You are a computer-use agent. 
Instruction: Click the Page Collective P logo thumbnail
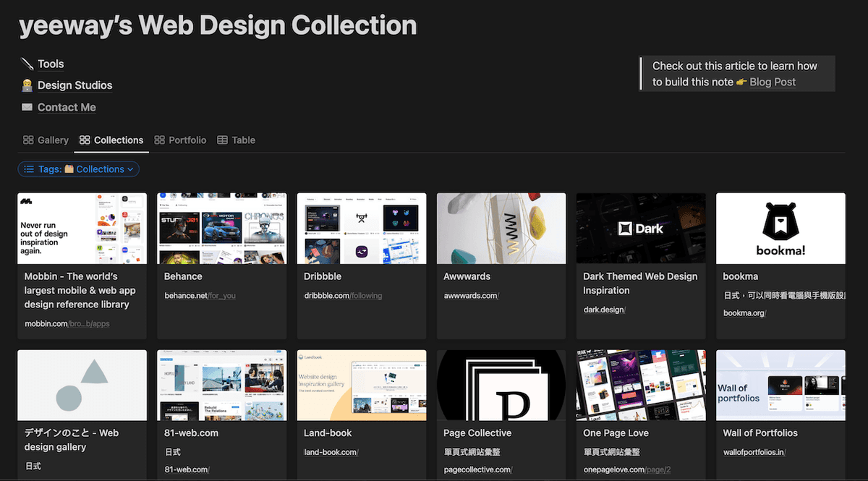coord(501,386)
